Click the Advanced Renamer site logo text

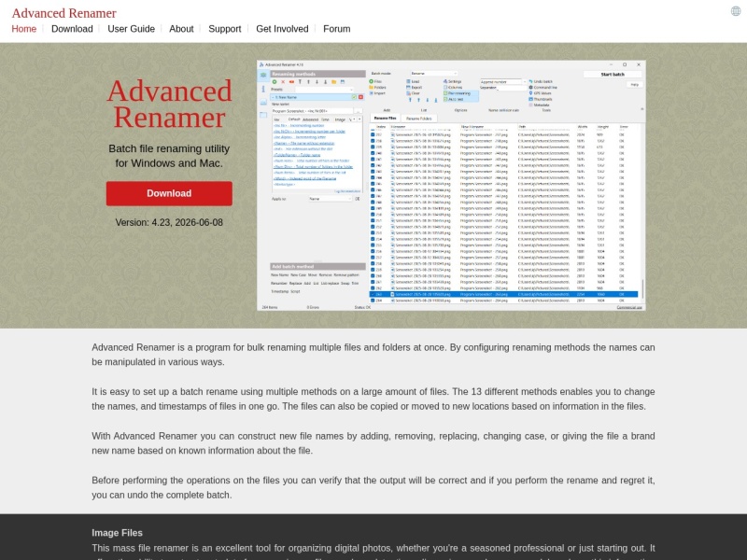63,13
